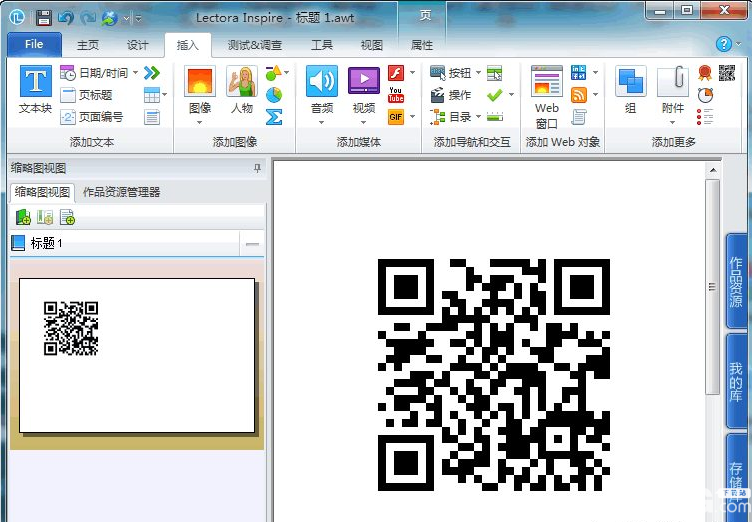Select the page thumbnail with QR code
The image size is (752, 522).
(137, 355)
